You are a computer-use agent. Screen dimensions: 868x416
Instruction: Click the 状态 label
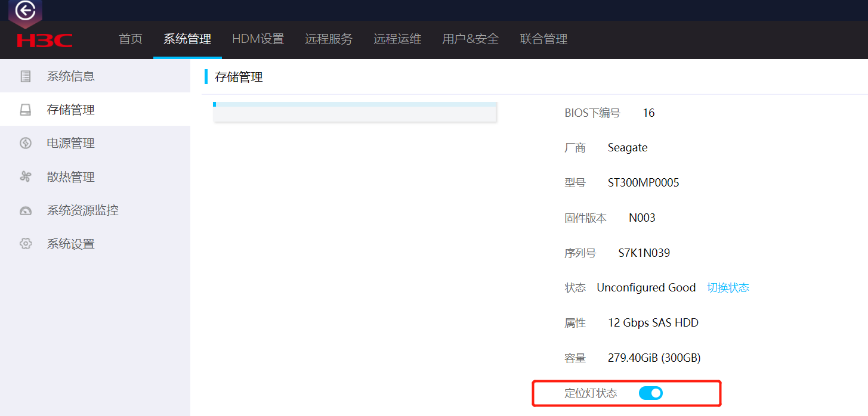click(x=575, y=288)
